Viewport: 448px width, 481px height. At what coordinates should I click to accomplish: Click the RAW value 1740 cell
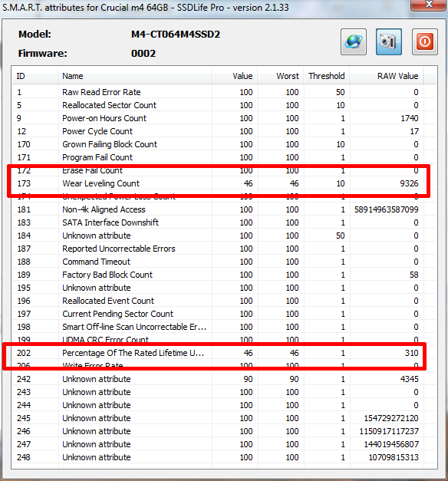(410, 118)
